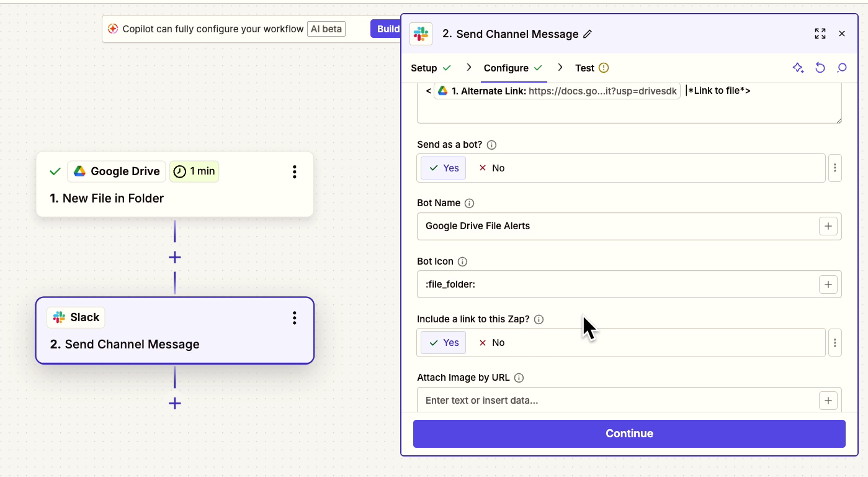Insert data with the plus button in Bot Icon

point(828,284)
